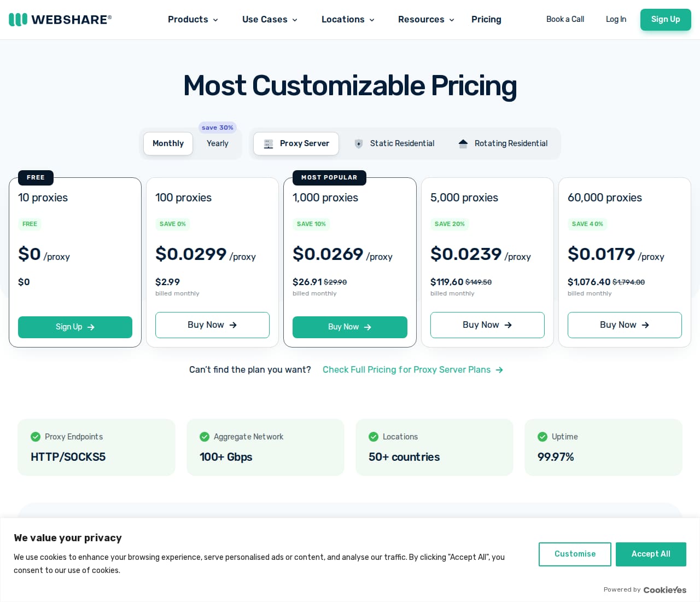Click Book a Call link
Image resolution: width=700 pixels, height=602 pixels.
[565, 19]
